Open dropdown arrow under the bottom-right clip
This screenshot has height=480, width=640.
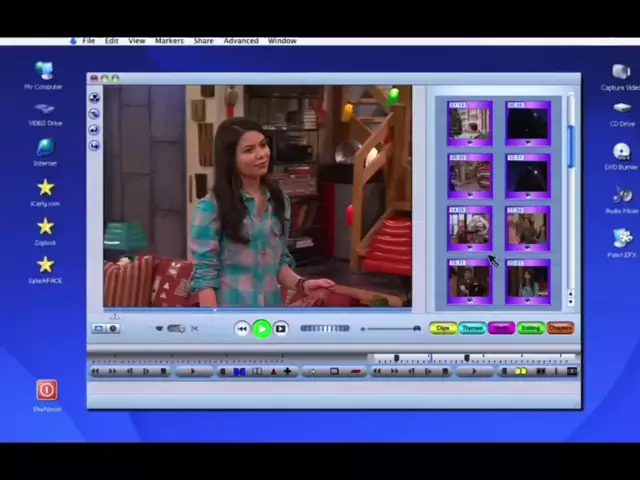pos(528,300)
